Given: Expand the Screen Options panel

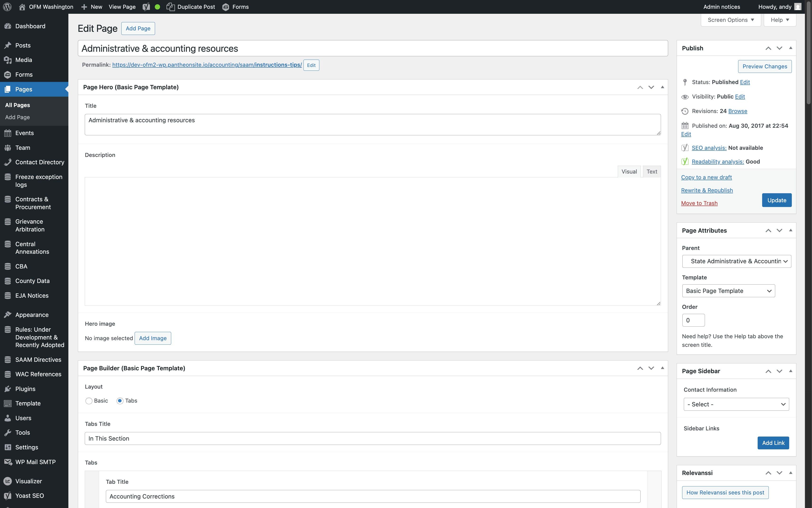Looking at the screenshot, I should coord(731,20).
